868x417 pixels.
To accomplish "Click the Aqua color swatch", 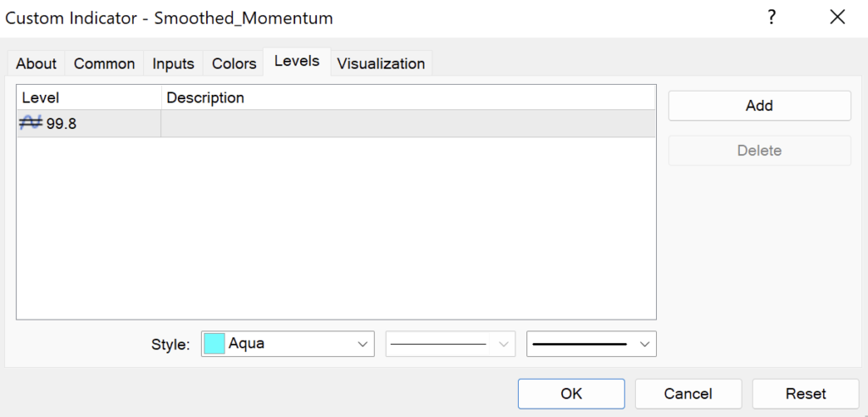I will [214, 343].
